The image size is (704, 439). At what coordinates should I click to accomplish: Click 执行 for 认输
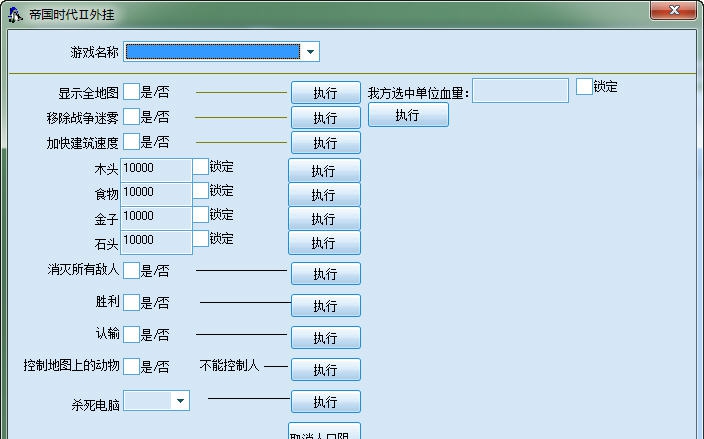point(326,338)
